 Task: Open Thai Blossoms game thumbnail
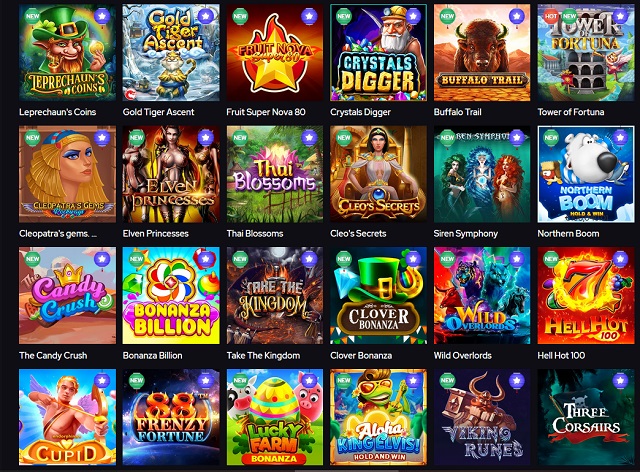275,174
